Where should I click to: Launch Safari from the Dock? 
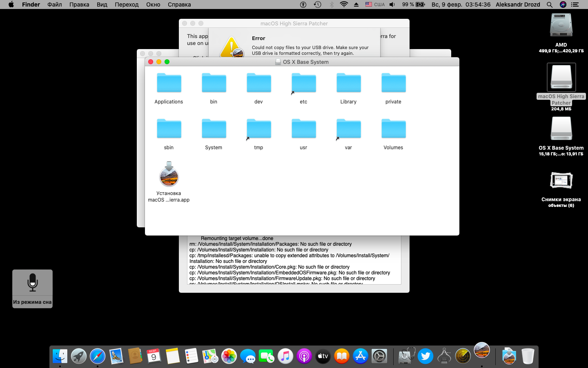pyautogui.click(x=98, y=356)
